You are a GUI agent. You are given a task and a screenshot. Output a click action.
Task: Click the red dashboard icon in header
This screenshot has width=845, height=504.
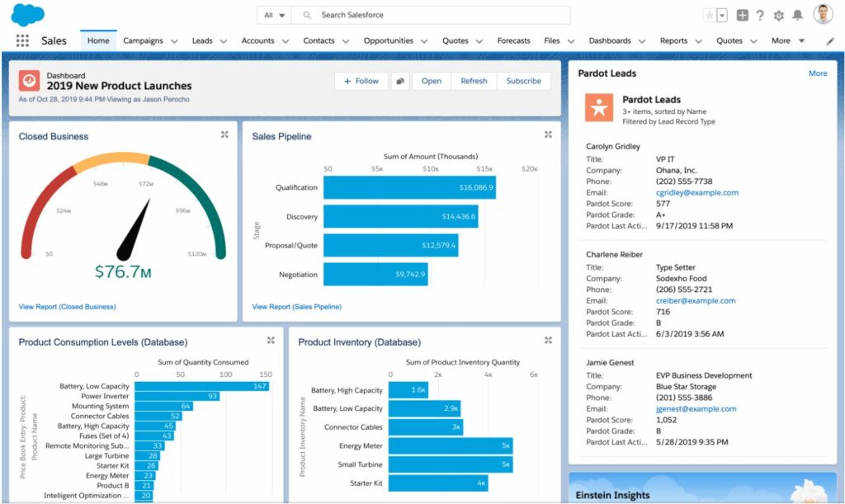pos(29,81)
